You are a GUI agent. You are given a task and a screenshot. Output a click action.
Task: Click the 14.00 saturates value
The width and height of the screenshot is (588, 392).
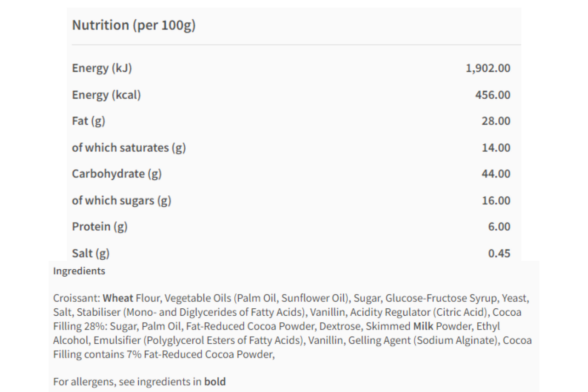click(496, 148)
